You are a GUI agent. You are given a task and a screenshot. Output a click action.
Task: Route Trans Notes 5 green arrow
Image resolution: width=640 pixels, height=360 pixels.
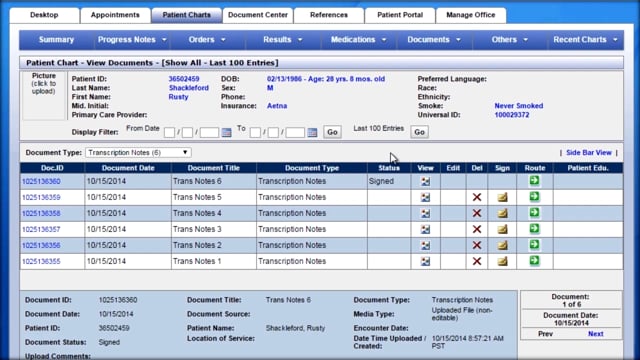click(x=534, y=196)
